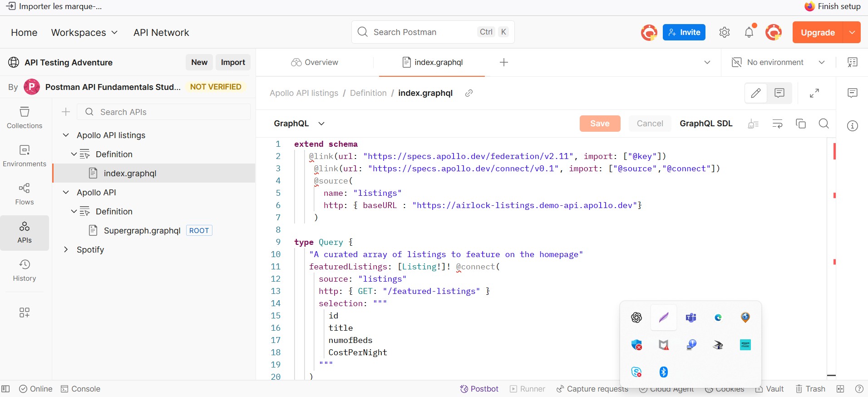Click the New button
868x397 pixels.
pyautogui.click(x=199, y=62)
